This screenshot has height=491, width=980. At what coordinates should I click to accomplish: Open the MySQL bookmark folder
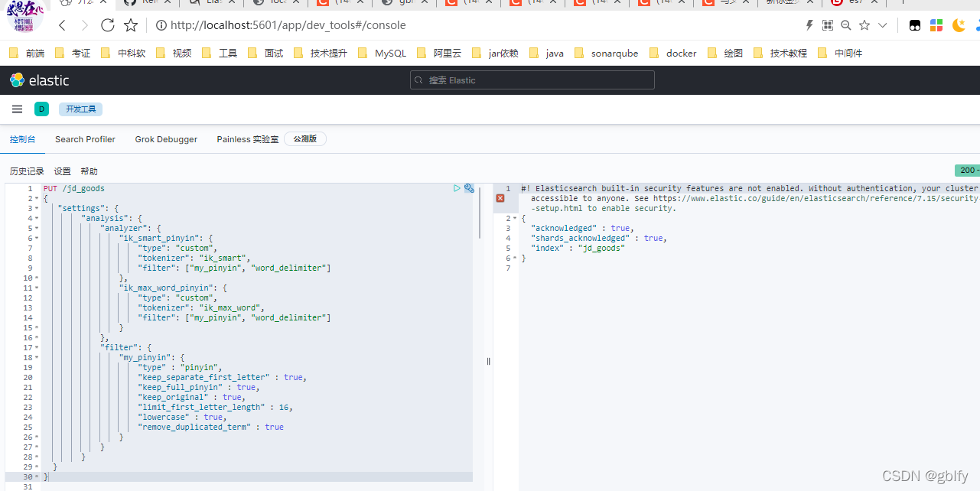pos(382,53)
